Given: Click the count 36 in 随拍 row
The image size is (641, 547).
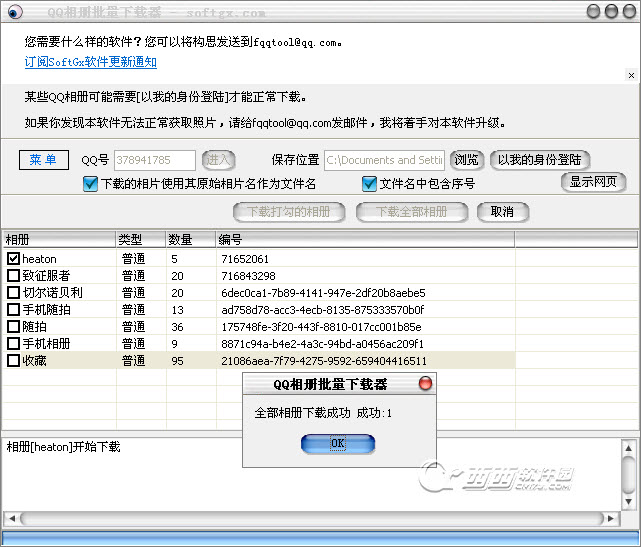Looking at the screenshot, I should point(177,327).
